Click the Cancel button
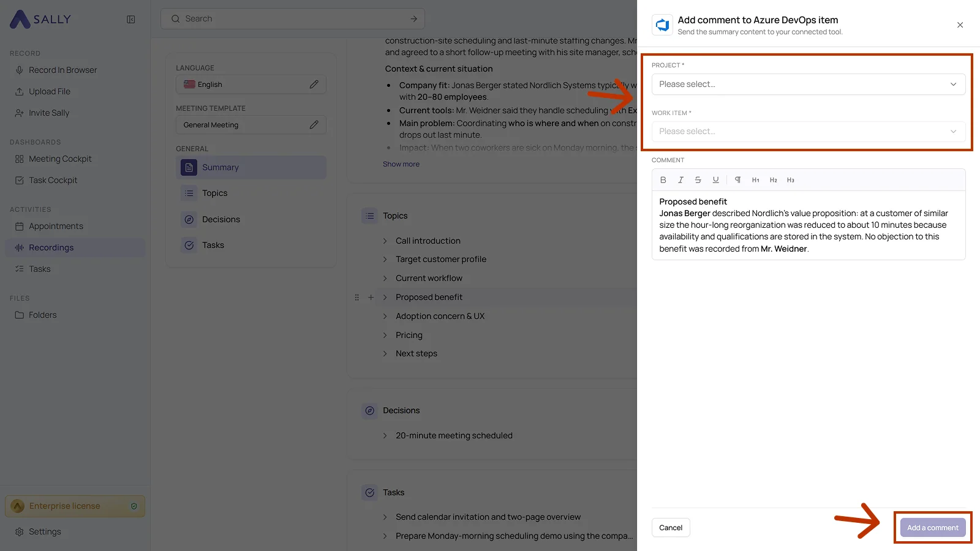The width and height of the screenshot is (980, 551). [x=671, y=528]
